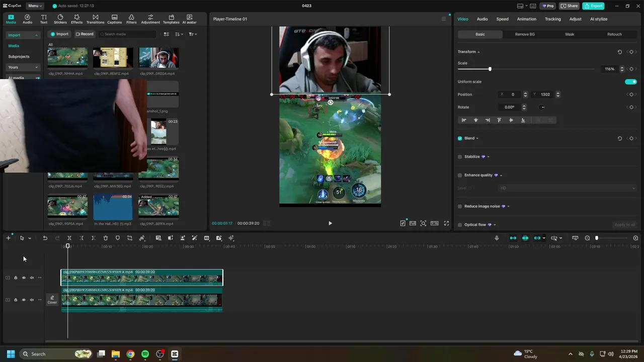644x362 pixels.
Task: Open the Captions panel
Action: click(114, 19)
